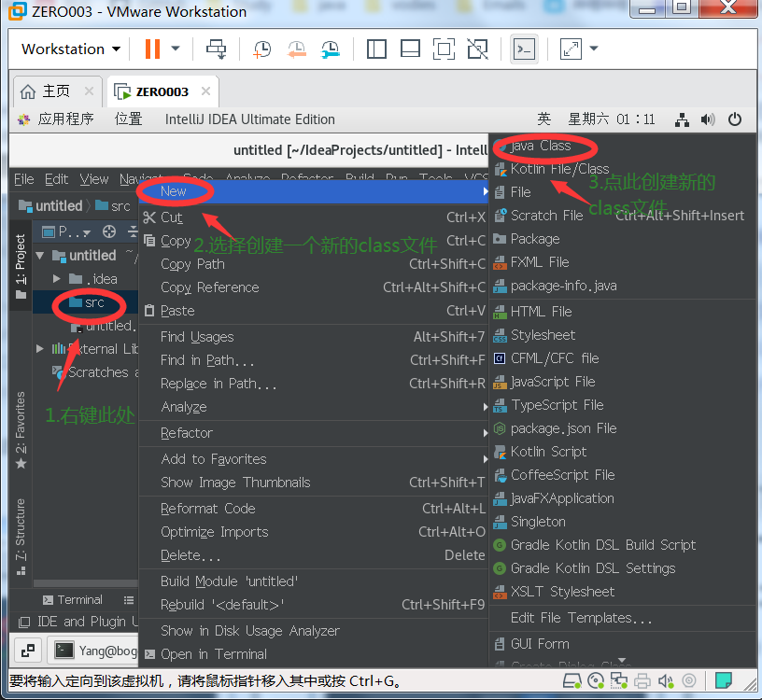762x700 pixels.
Task: Choose Open in Terminal
Action: (314, 654)
